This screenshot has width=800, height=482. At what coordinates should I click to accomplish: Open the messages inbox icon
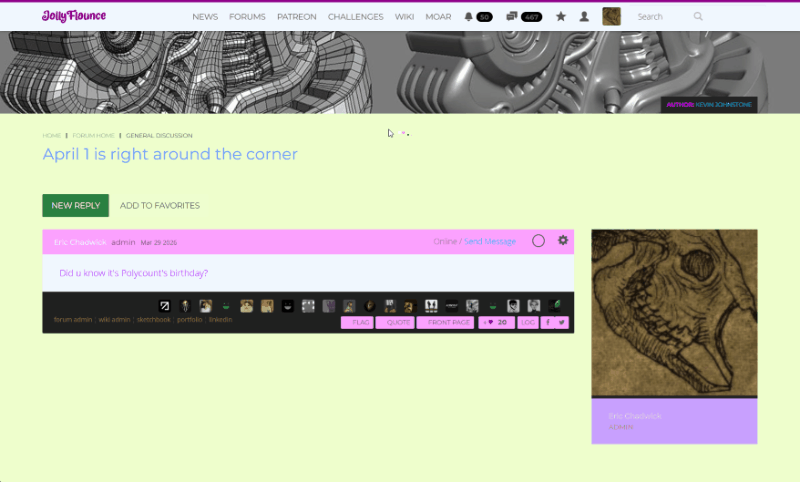tap(512, 17)
